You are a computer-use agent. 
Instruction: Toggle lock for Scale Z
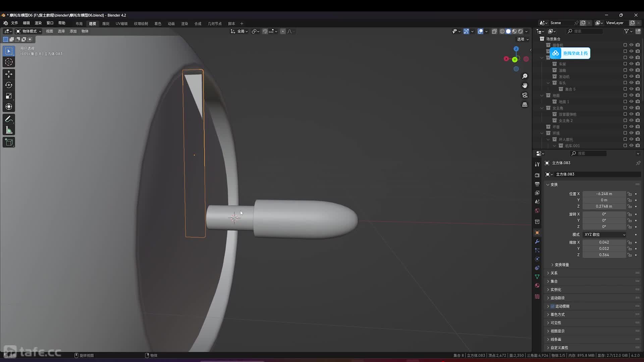[x=630, y=255]
